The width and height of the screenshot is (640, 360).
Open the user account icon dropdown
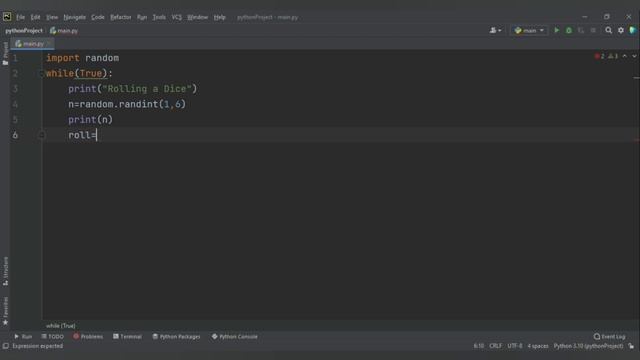[496, 30]
